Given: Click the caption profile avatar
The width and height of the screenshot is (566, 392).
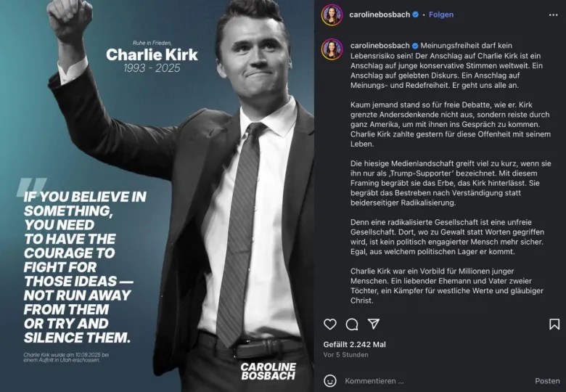Looking at the screenshot, I should (x=332, y=49).
